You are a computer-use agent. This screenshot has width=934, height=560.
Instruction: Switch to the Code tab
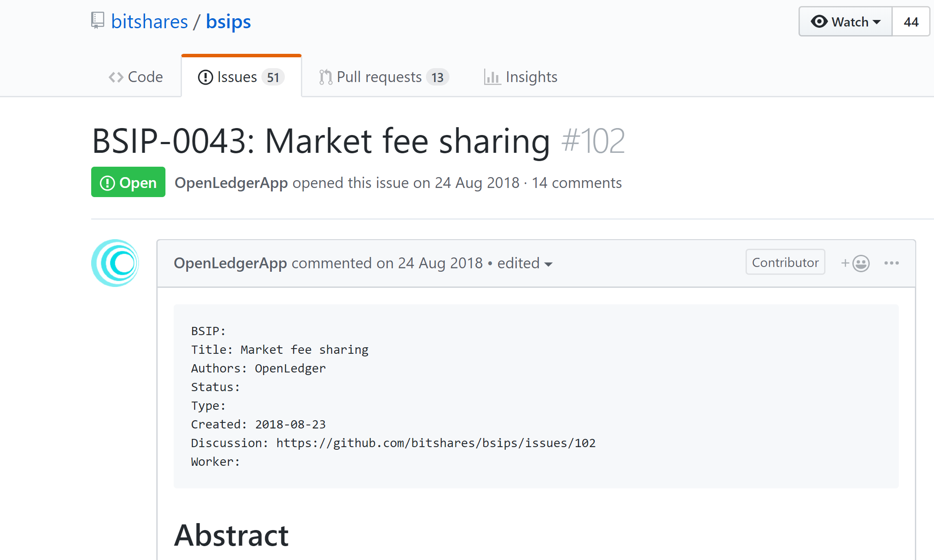[136, 77]
